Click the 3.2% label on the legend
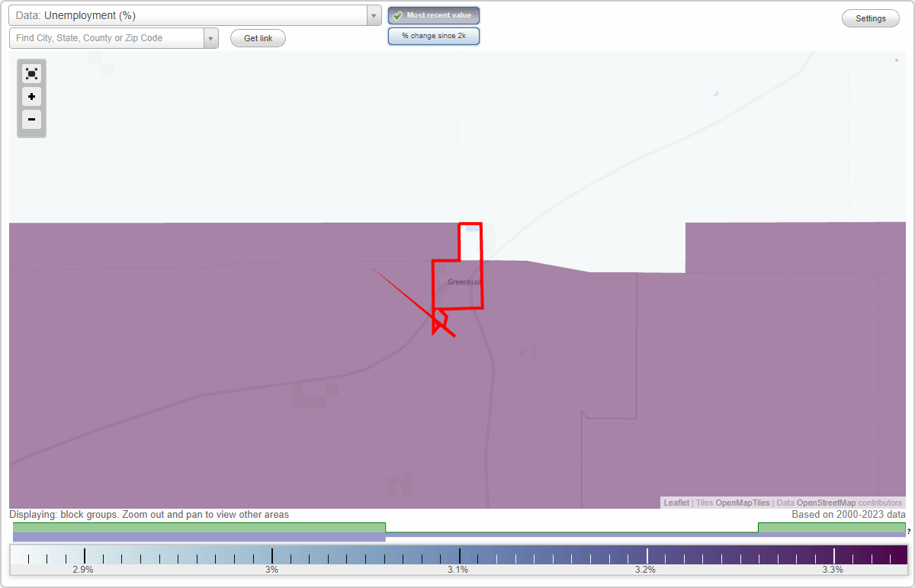The width and height of the screenshot is (915, 588). tap(645, 570)
